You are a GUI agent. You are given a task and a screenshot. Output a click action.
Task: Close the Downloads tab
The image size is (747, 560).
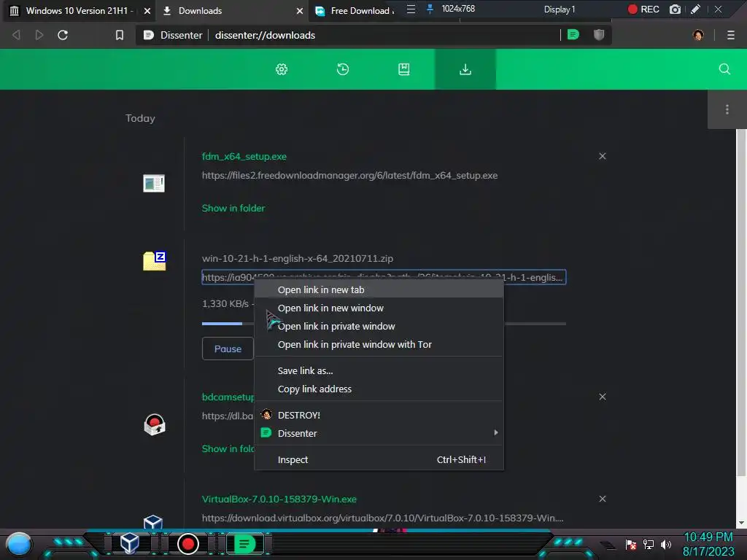300,11
